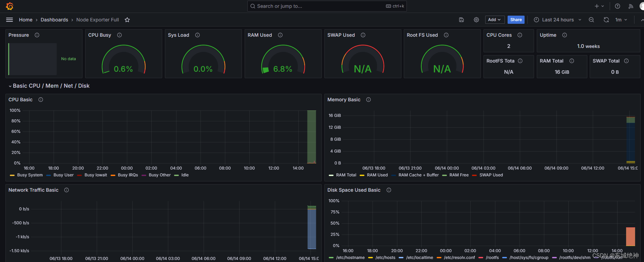The image size is (644, 262).
Task: Click the RAM Total value 16 GiB
Action: click(562, 72)
